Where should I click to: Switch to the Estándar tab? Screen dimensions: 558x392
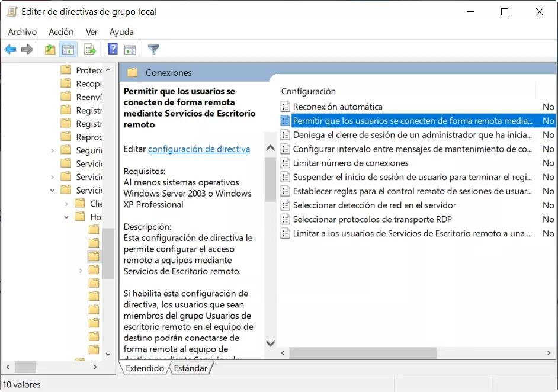(190, 368)
